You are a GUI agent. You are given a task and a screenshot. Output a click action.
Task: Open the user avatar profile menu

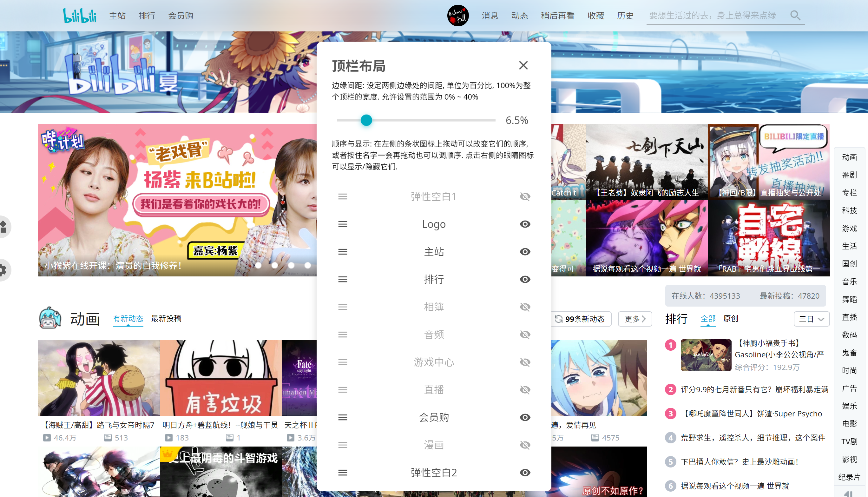(x=457, y=15)
